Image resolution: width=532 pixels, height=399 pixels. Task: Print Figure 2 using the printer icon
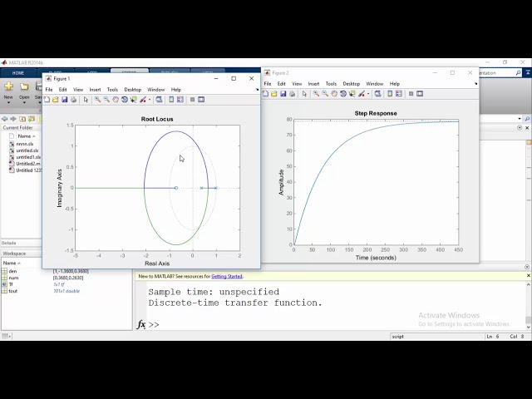coord(292,94)
